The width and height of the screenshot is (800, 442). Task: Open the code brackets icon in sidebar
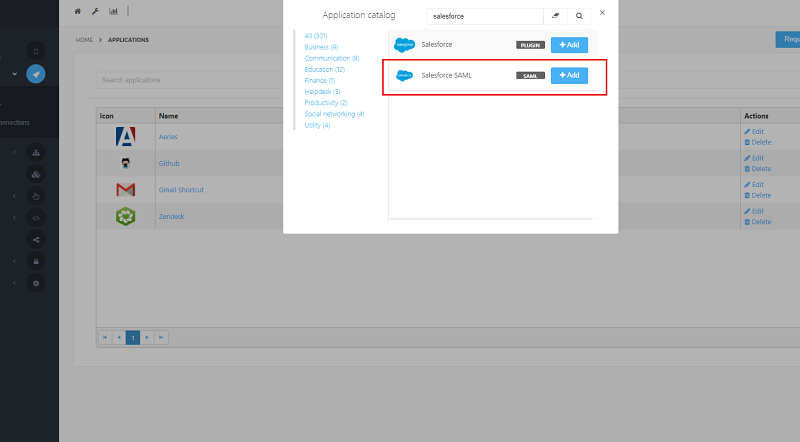point(36,218)
